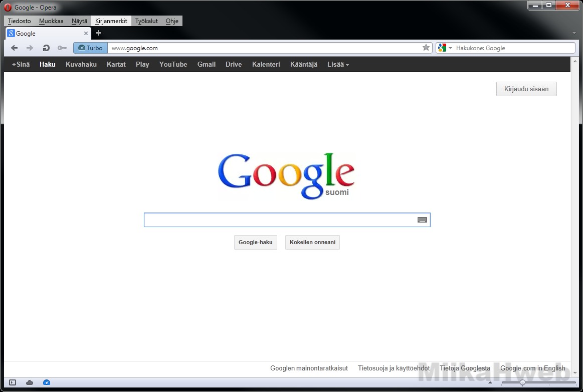Open the Näytä menu

tap(79, 21)
